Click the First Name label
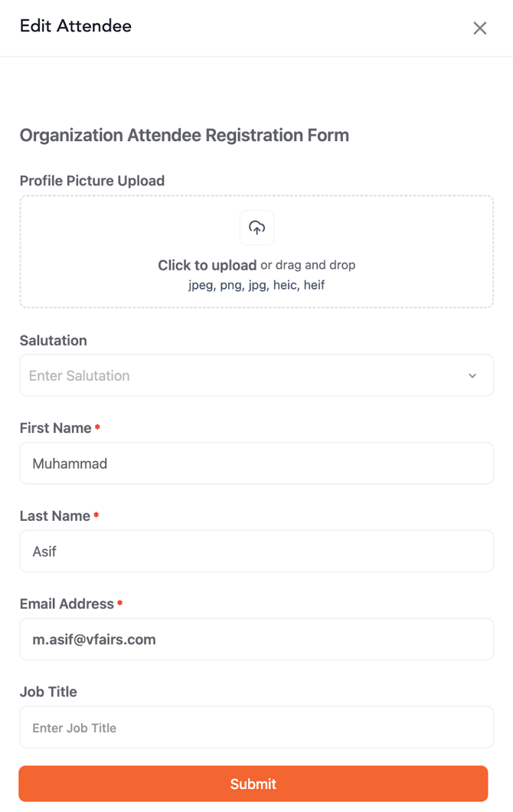Screen dimensions: 513x812 pos(56,428)
